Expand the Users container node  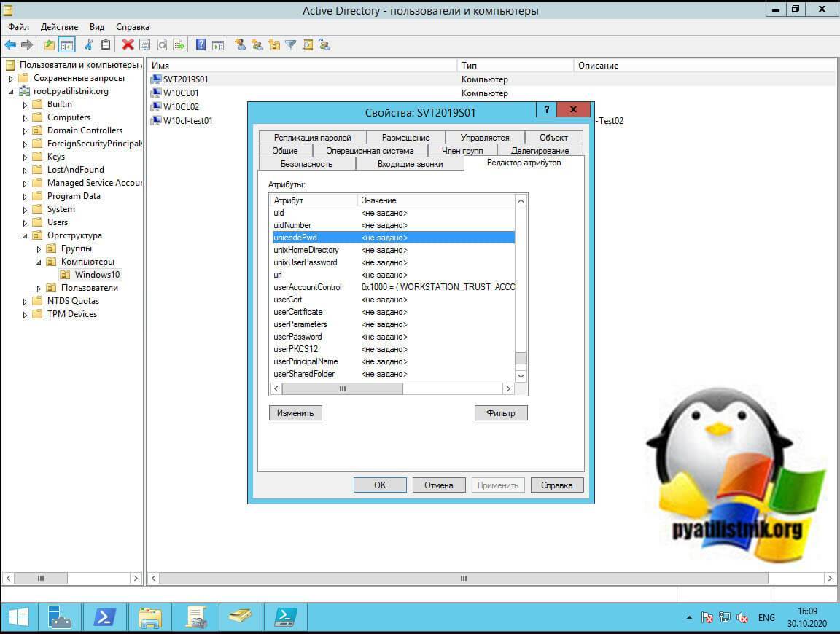(x=25, y=222)
